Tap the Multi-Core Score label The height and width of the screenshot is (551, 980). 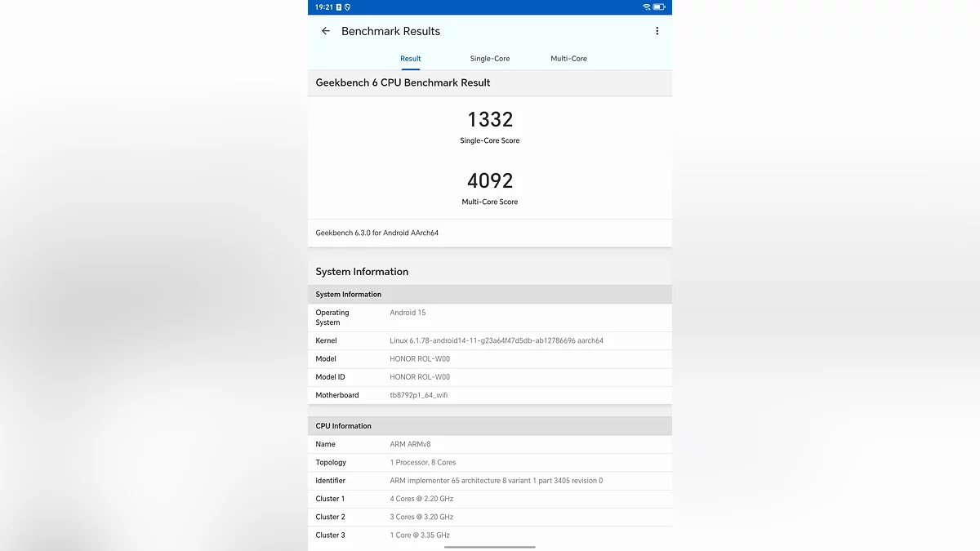(x=490, y=202)
